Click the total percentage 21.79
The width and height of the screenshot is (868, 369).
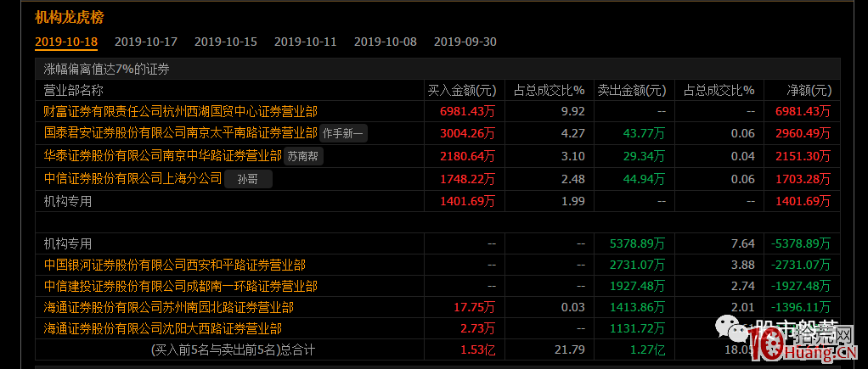[570, 349]
